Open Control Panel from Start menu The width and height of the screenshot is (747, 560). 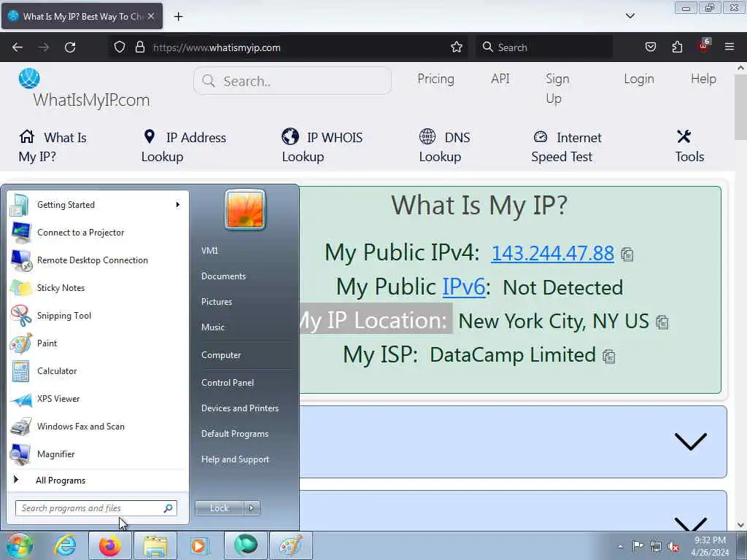click(228, 382)
